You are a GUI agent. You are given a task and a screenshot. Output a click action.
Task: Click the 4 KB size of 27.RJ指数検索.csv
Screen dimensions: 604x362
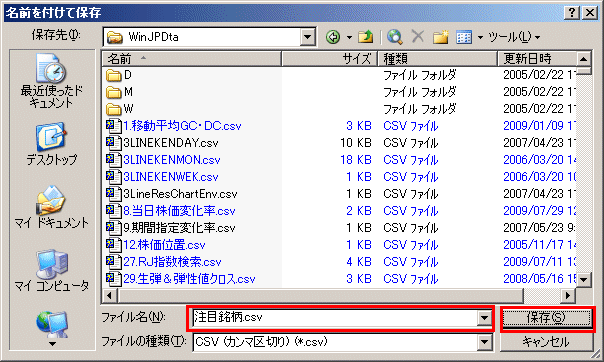(x=359, y=261)
